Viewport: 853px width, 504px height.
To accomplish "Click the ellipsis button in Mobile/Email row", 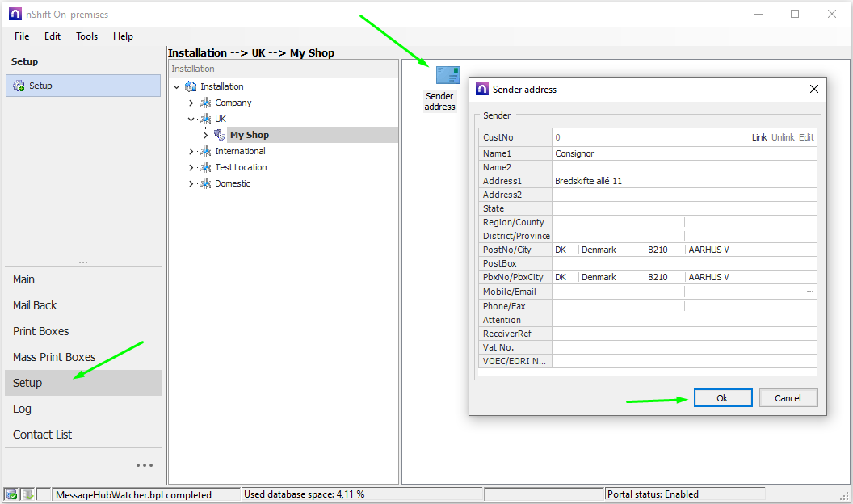I will click(x=810, y=292).
